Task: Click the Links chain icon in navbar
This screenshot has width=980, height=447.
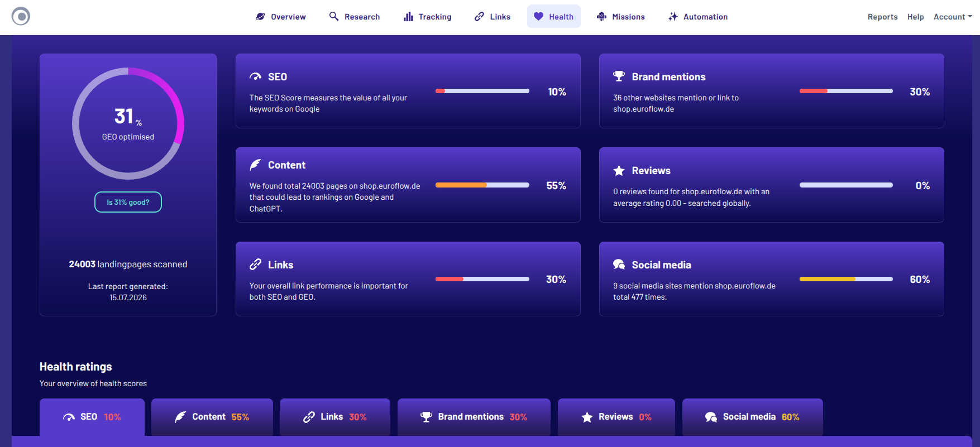Action: pos(479,16)
